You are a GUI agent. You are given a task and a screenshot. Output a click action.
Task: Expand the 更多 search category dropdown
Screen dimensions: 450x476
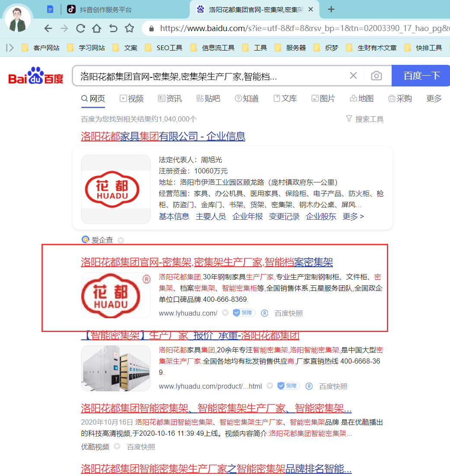(434, 98)
